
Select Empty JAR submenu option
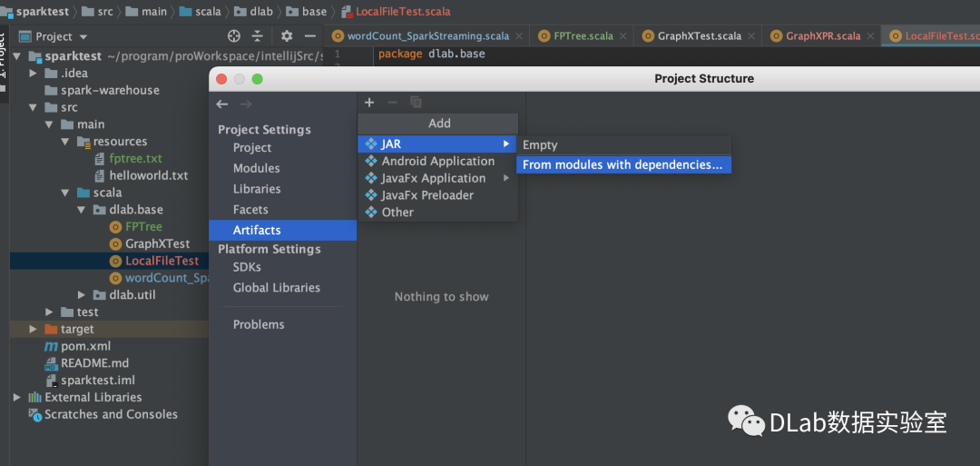coord(540,145)
